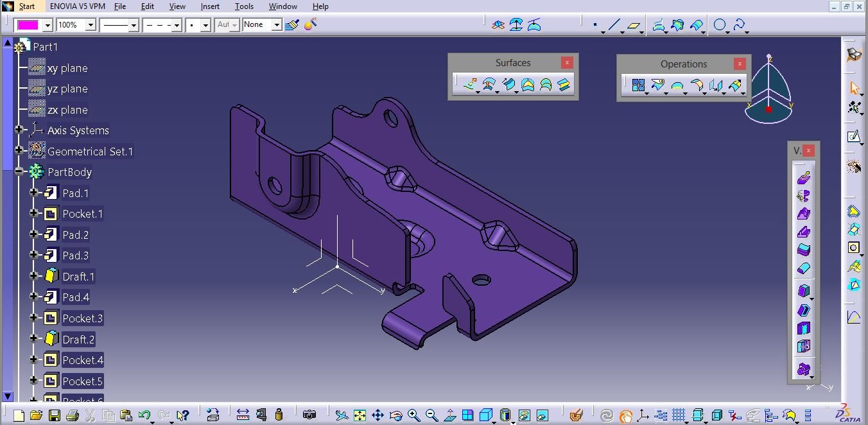
Task: Select the Pan view tool
Action: click(x=378, y=415)
